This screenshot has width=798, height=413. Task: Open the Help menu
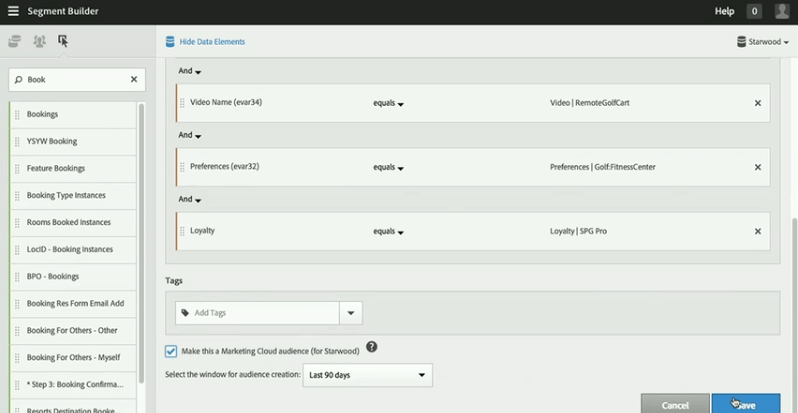pyautogui.click(x=724, y=11)
